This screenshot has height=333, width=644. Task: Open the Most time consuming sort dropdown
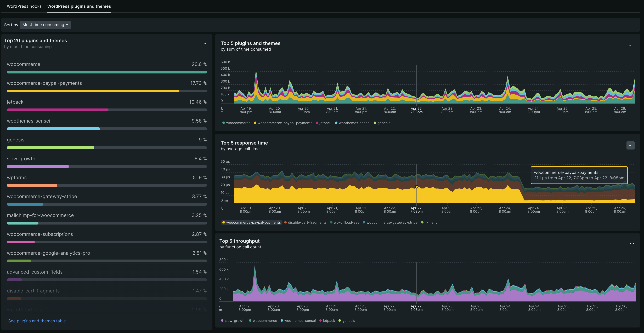45,25
